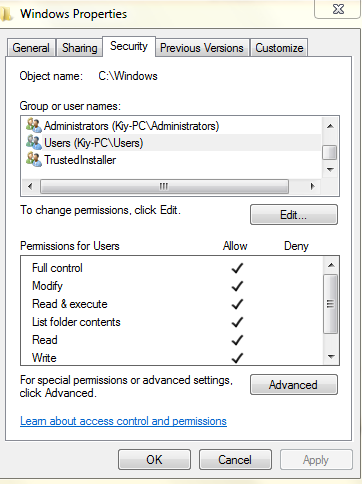Select the Administrators group icon
This screenshot has height=484, width=362.
[34, 125]
